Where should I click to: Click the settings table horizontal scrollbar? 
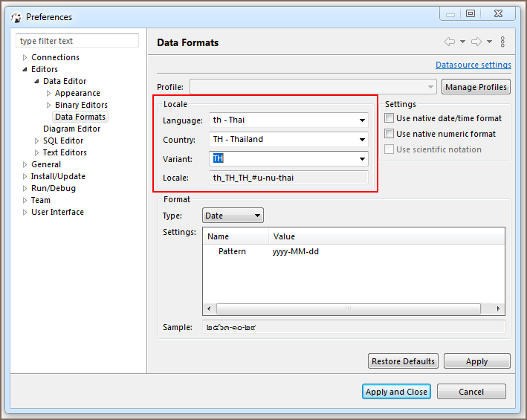[353, 308]
